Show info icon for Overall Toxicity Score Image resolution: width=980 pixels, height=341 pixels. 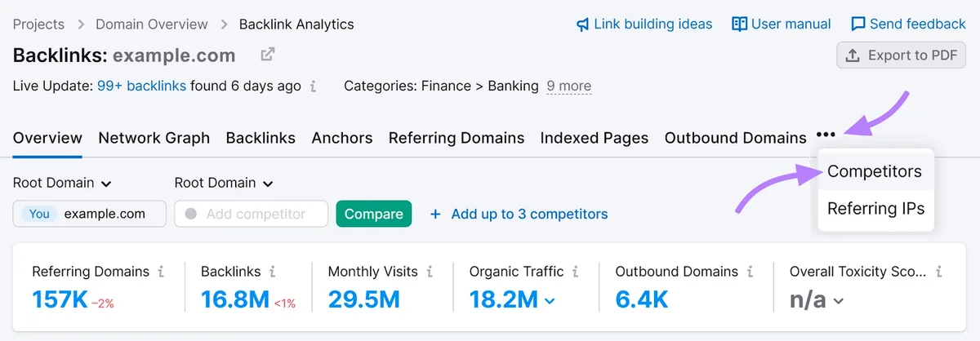coord(939,272)
